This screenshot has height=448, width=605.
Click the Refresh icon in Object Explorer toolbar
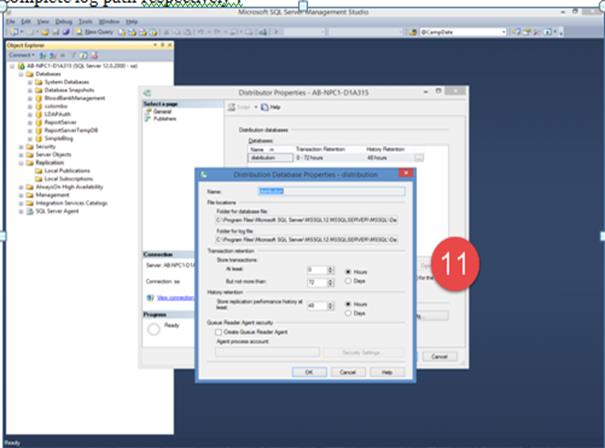pos(84,56)
